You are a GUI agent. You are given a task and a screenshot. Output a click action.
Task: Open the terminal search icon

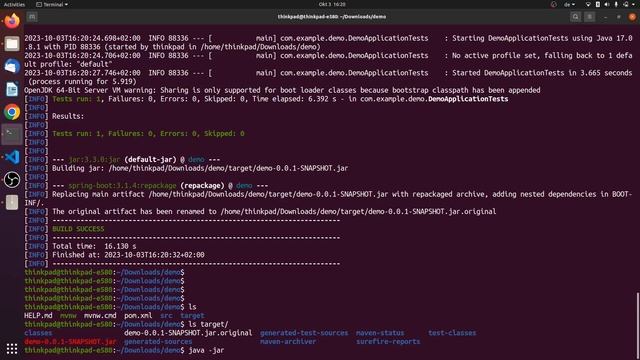pos(576,17)
